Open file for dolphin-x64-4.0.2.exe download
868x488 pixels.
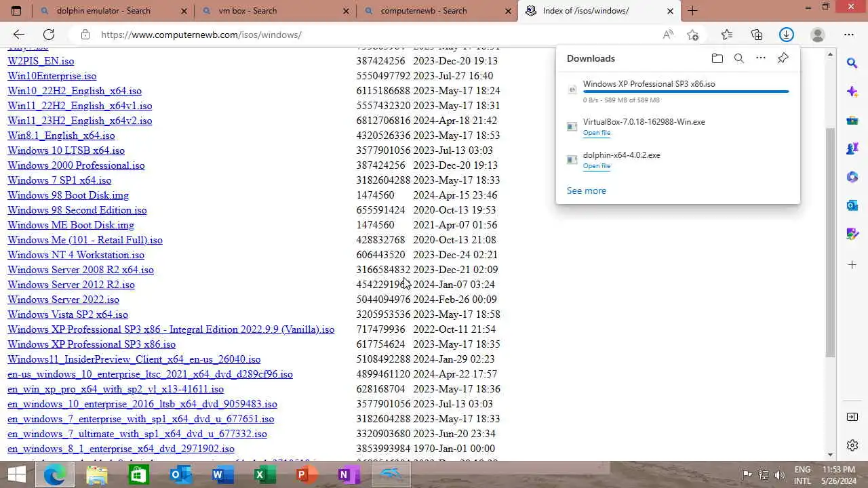click(597, 166)
